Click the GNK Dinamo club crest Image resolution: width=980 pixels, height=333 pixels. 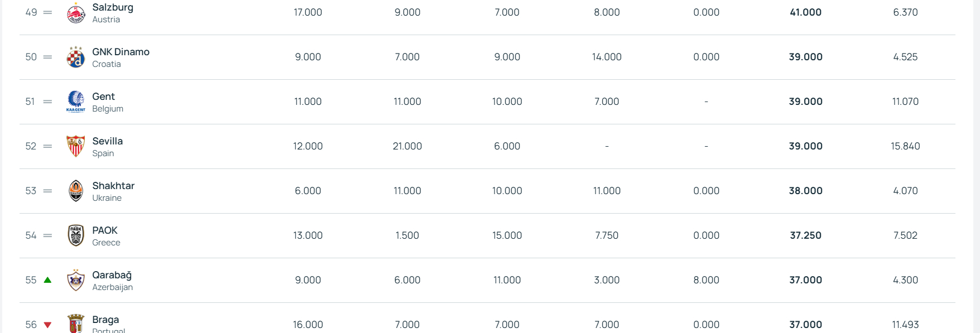point(76,57)
